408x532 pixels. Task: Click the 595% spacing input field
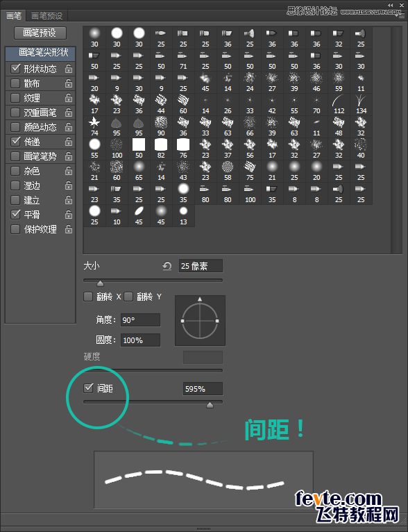click(203, 389)
